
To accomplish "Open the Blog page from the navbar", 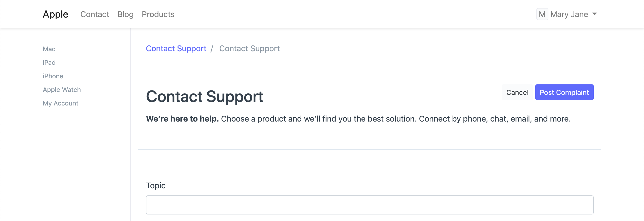I will coord(125,14).
